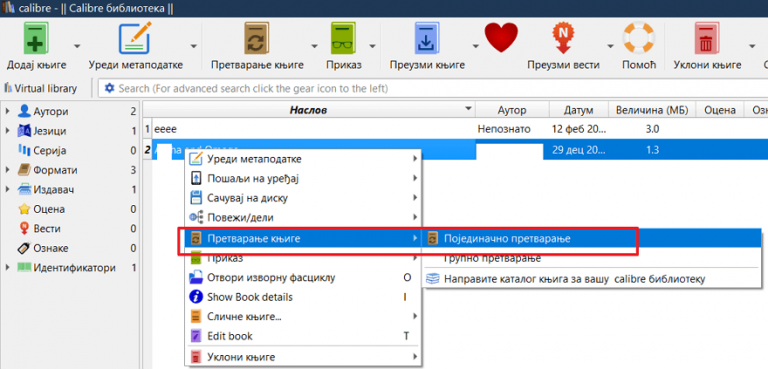Open Уреди метаподатке in context menu
768x369 pixels.
[303, 159]
